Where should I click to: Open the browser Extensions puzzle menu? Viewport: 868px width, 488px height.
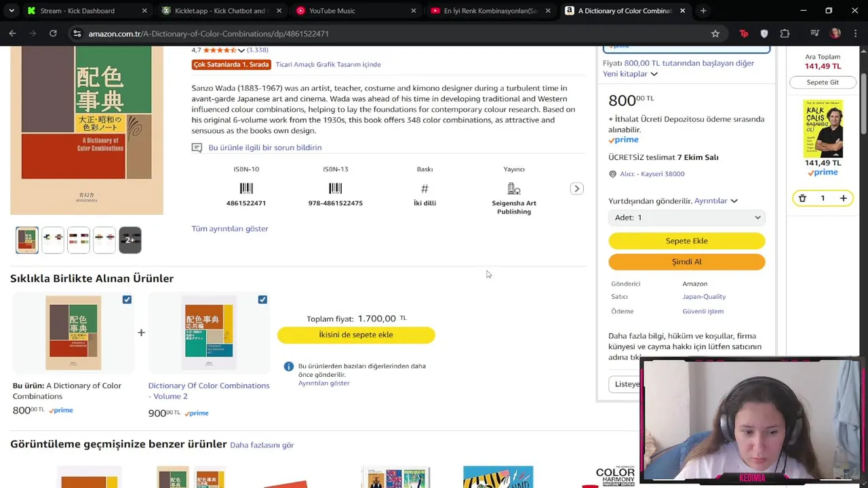pos(785,33)
